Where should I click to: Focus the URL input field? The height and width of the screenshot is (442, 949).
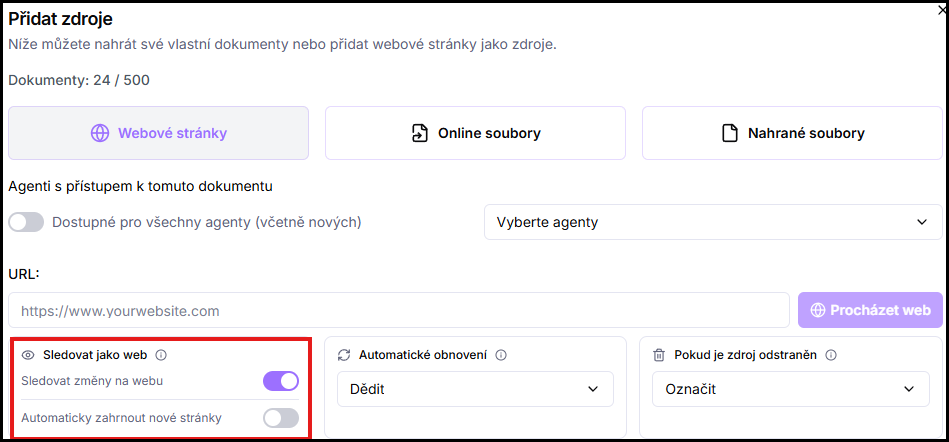click(x=399, y=311)
